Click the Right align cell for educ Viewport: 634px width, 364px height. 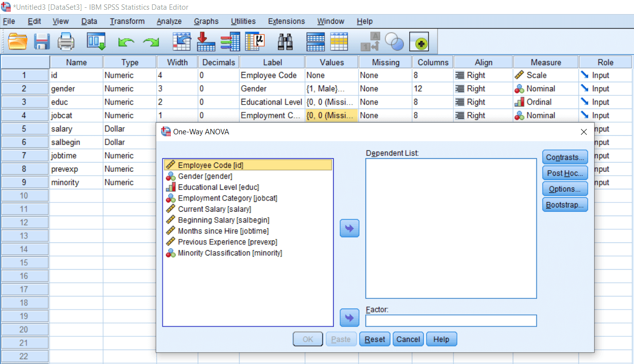click(x=483, y=102)
